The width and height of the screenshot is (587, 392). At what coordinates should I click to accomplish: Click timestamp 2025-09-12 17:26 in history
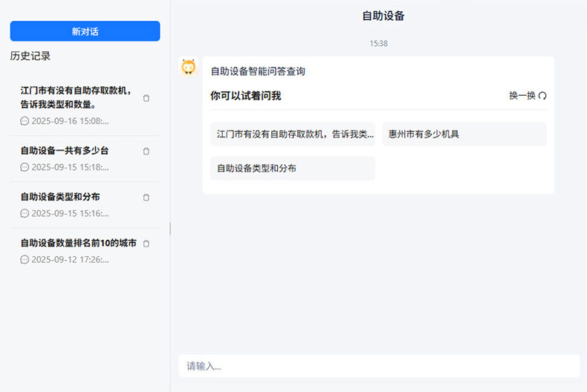[x=70, y=259]
